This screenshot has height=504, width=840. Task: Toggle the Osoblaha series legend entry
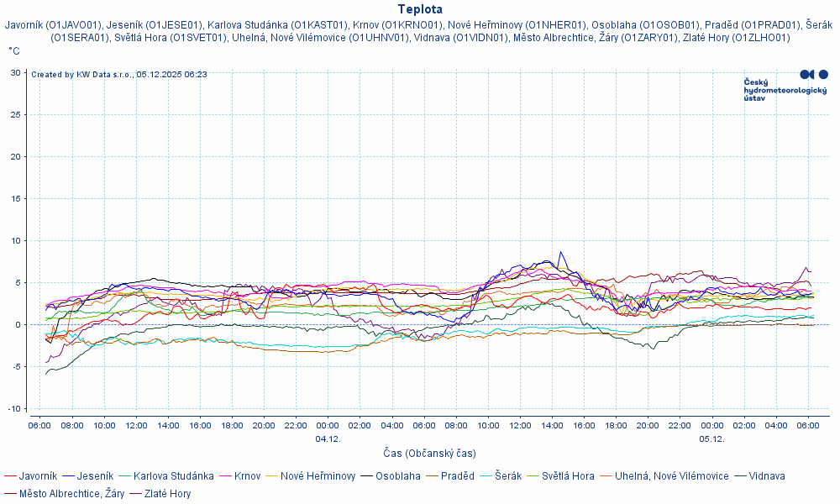click(398, 476)
